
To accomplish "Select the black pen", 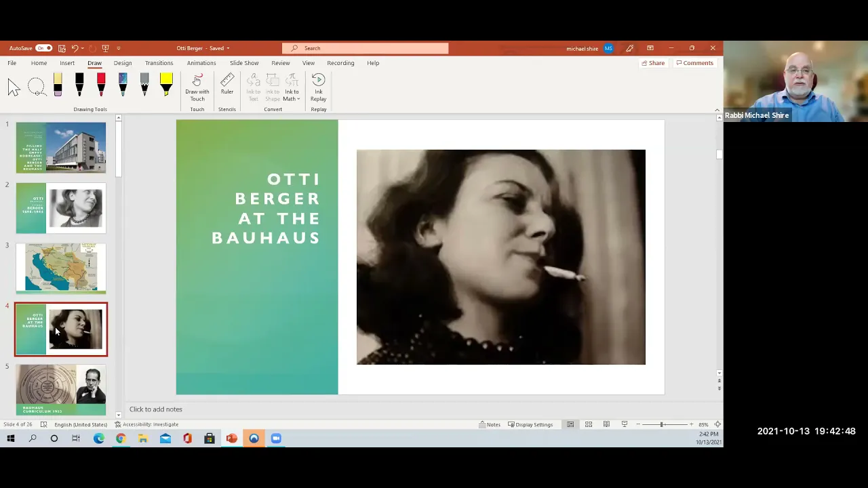I will coord(79,85).
